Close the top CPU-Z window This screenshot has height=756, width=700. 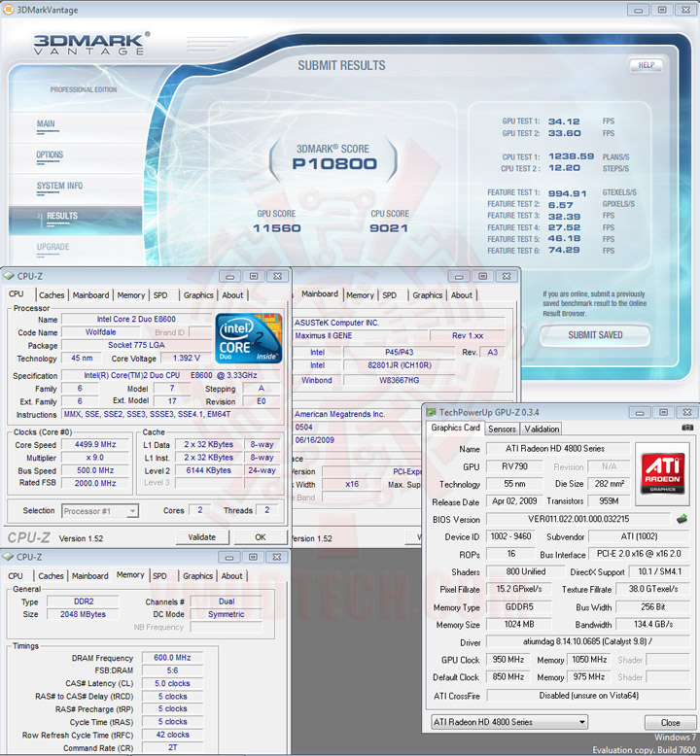click(x=277, y=276)
